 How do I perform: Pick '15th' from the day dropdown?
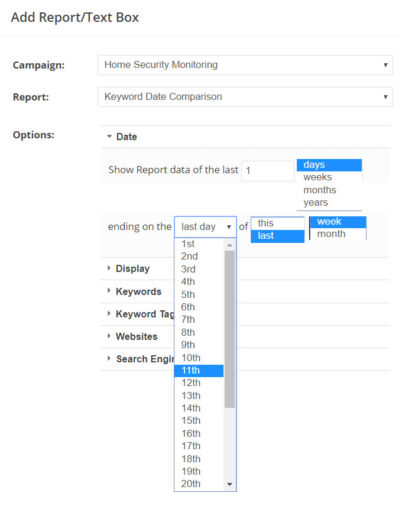pos(191,421)
